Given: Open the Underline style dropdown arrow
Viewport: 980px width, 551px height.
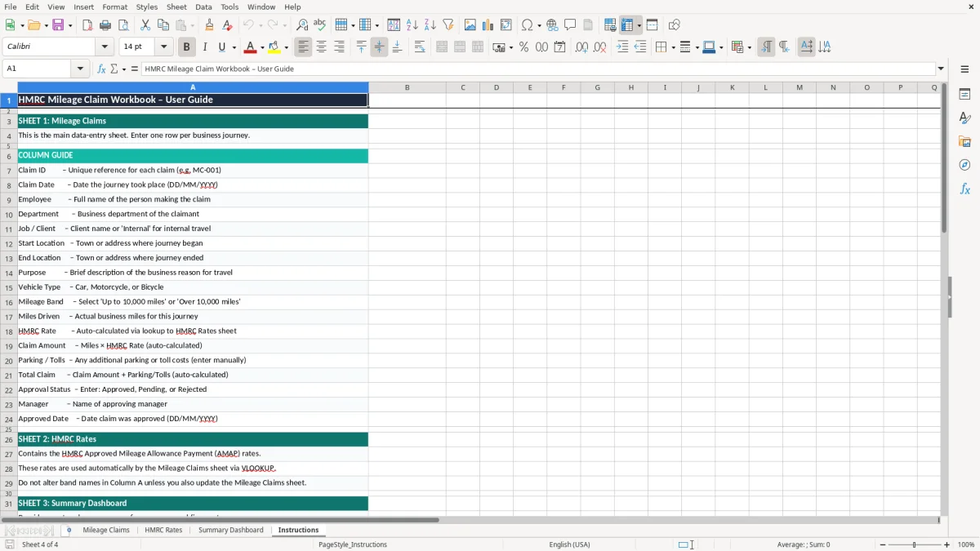Looking at the screenshot, I should [x=234, y=47].
